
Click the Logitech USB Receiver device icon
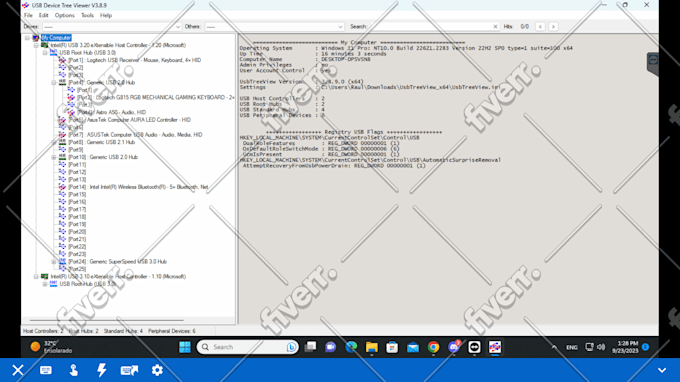click(x=62, y=60)
